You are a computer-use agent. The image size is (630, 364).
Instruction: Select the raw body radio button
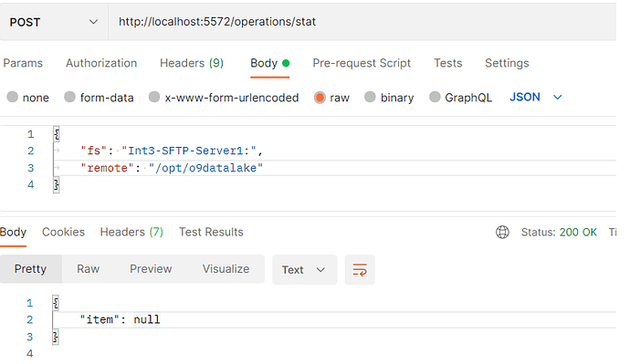pyautogui.click(x=320, y=97)
